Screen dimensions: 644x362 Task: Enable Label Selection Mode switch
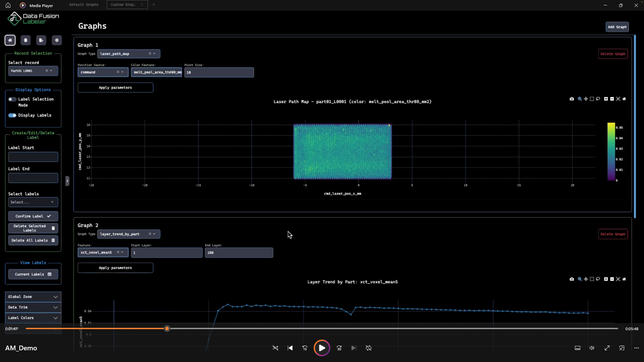pyautogui.click(x=12, y=99)
